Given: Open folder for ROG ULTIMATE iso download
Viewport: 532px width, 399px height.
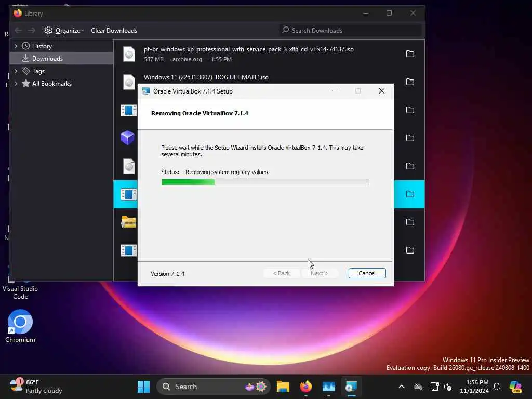Looking at the screenshot, I should click(x=410, y=82).
